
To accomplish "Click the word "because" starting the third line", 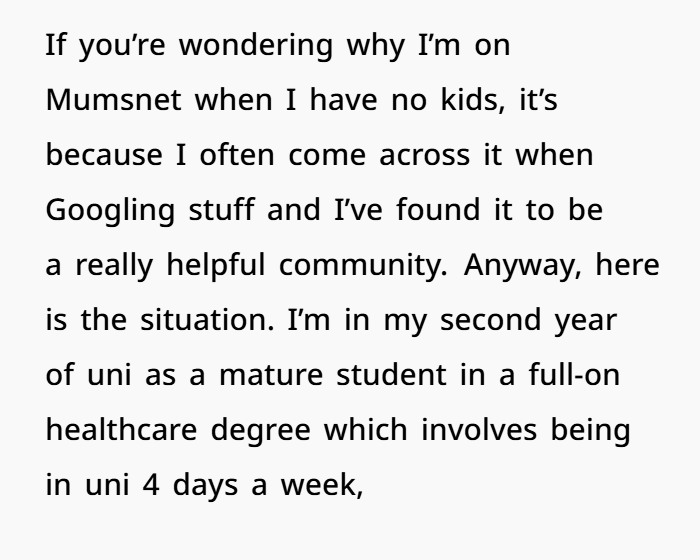I will [x=104, y=155].
